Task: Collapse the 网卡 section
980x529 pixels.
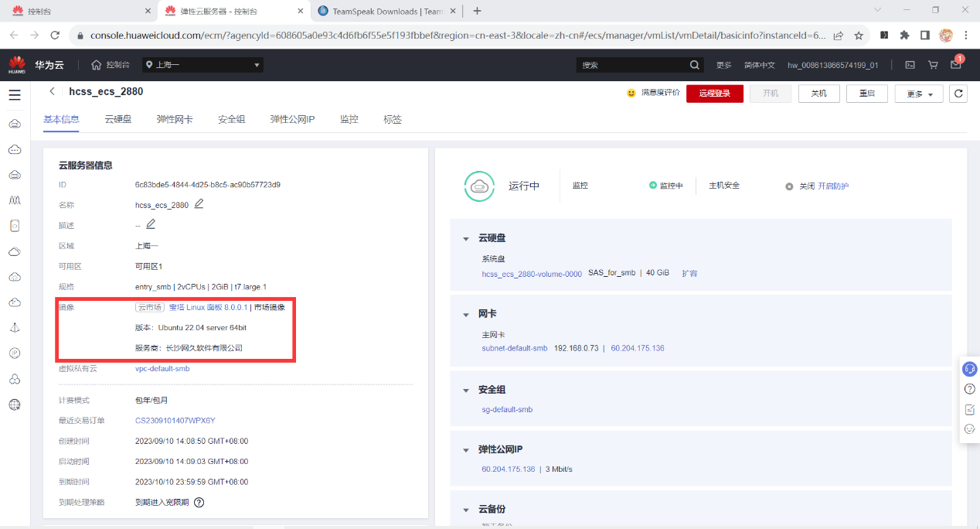Action: click(x=466, y=315)
